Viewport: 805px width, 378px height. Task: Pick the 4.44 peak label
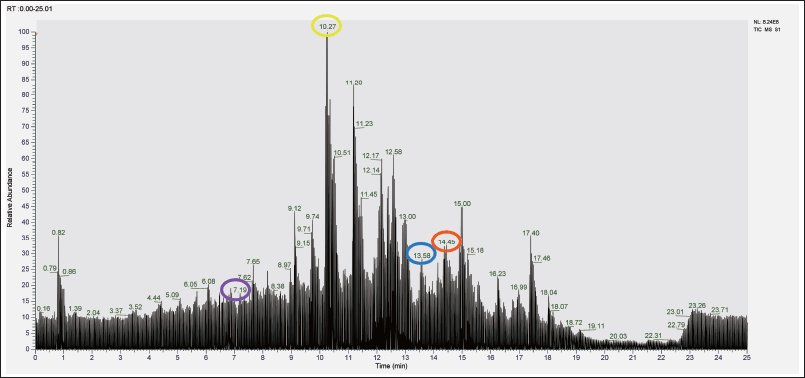coord(154,298)
